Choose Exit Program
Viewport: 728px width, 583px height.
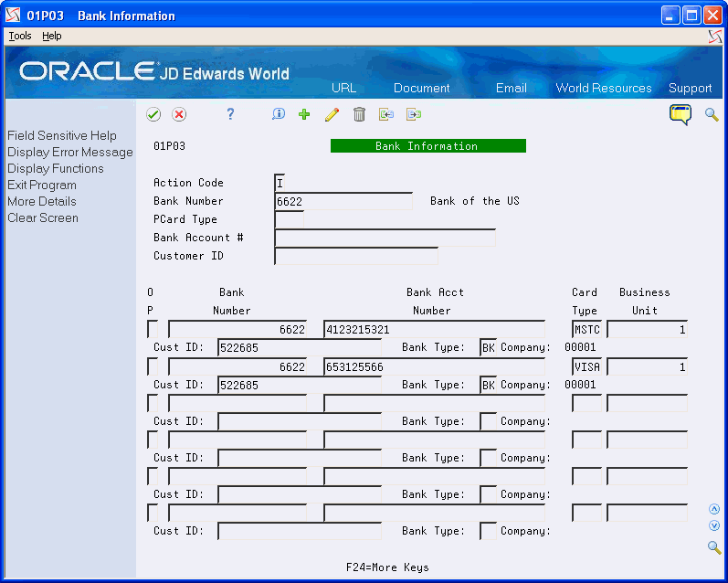tap(42, 185)
